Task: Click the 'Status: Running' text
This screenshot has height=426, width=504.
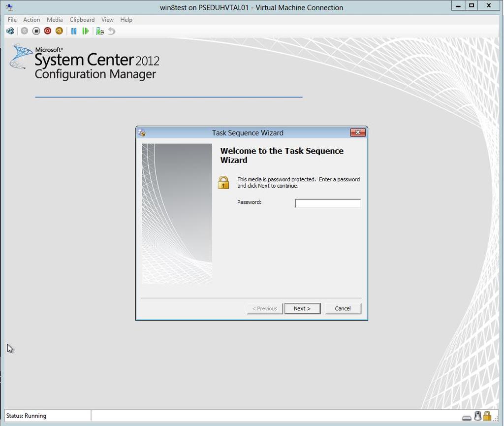Action: point(27,416)
